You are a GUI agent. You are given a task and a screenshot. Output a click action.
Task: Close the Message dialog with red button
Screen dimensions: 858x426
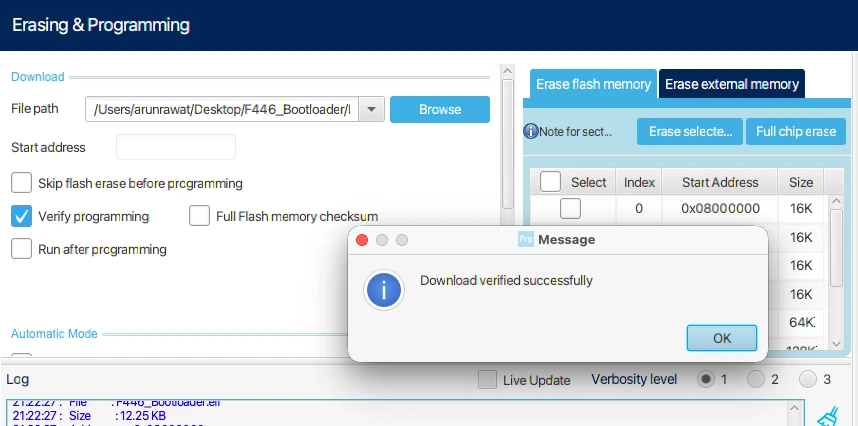pos(362,240)
